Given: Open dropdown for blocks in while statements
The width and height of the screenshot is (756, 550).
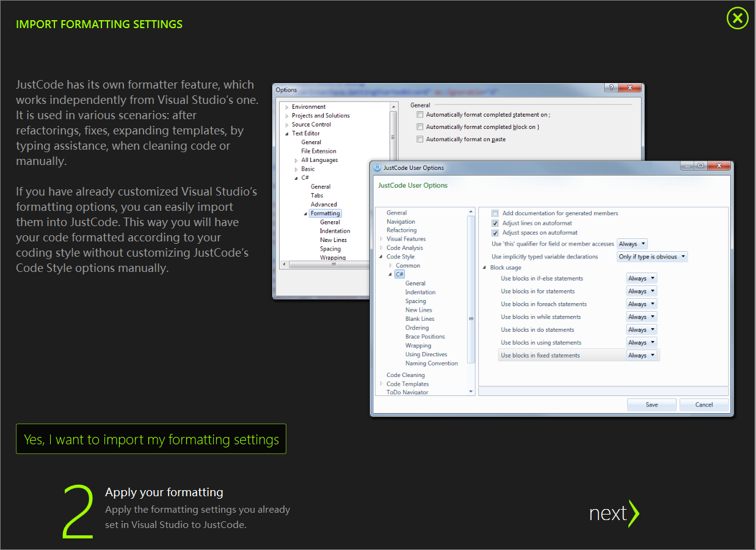Looking at the screenshot, I should tap(641, 317).
